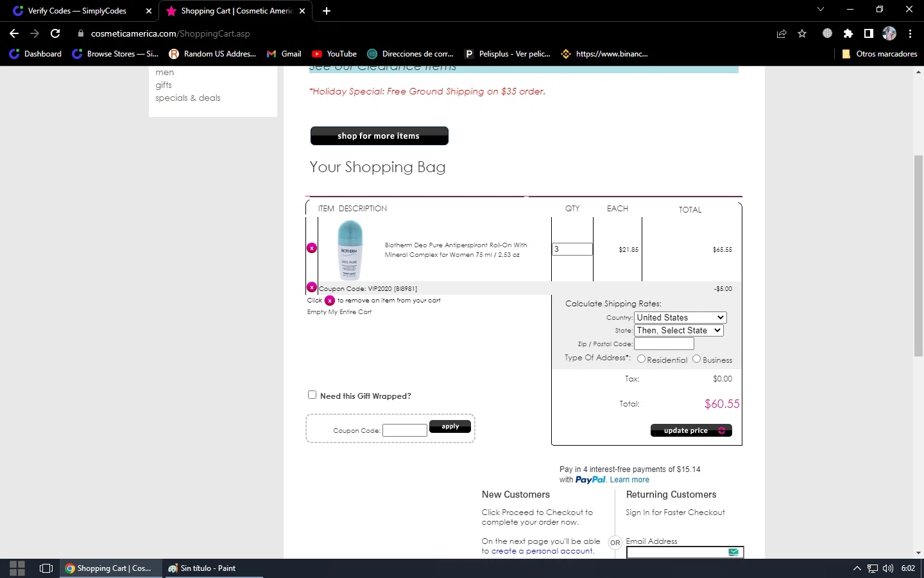Open Random US Address bookmark
The width and height of the screenshot is (924, 578).
coord(212,54)
